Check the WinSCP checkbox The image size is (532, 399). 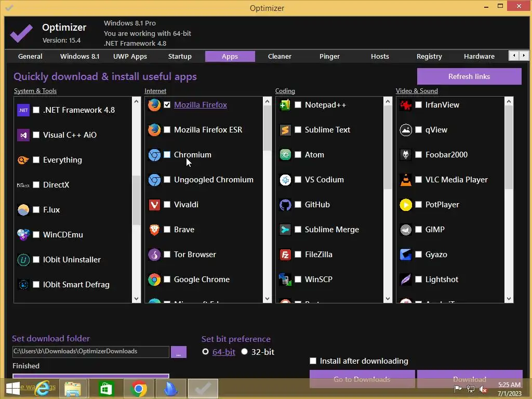(298, 279)
